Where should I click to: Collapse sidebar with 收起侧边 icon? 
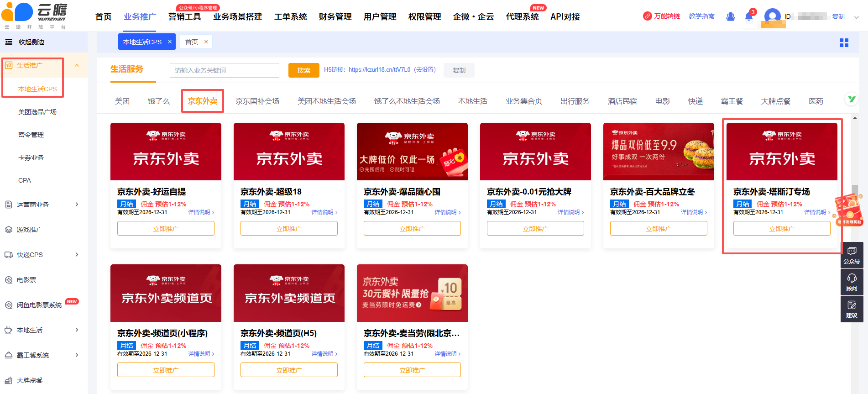click(9, 42)
